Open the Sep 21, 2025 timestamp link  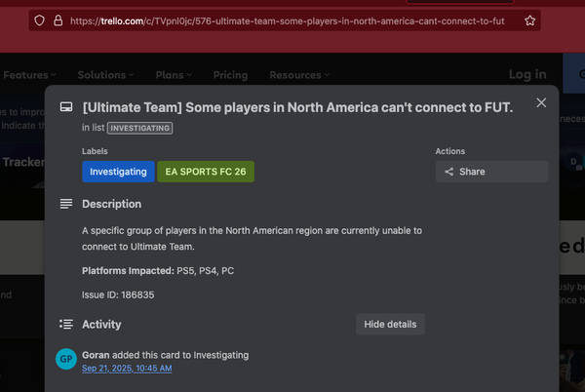tap(128, 369)
